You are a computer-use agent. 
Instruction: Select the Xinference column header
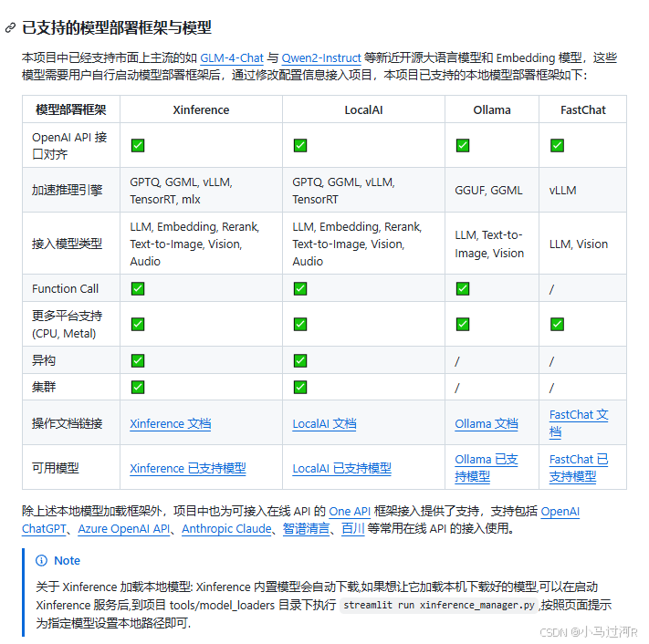pyautogui.click(x=201, y=109)
